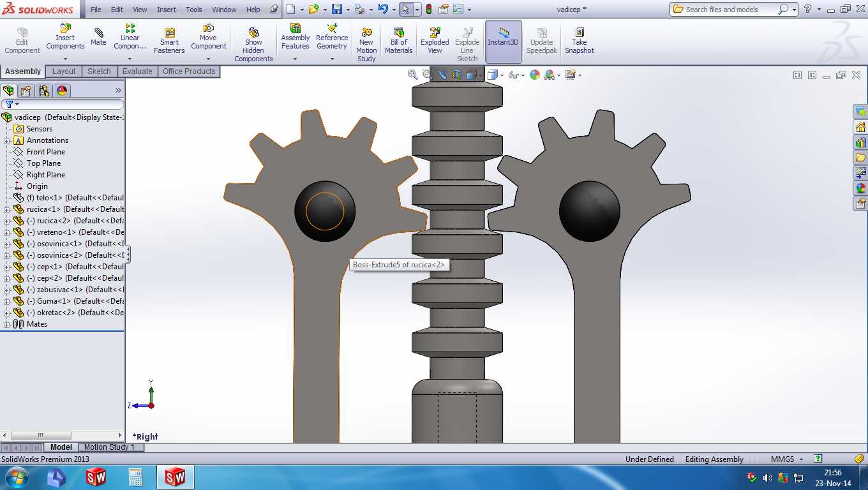868x490 pixels.
Task: Select Front Plane in the feature tree
Action: (x=46, y=152)
